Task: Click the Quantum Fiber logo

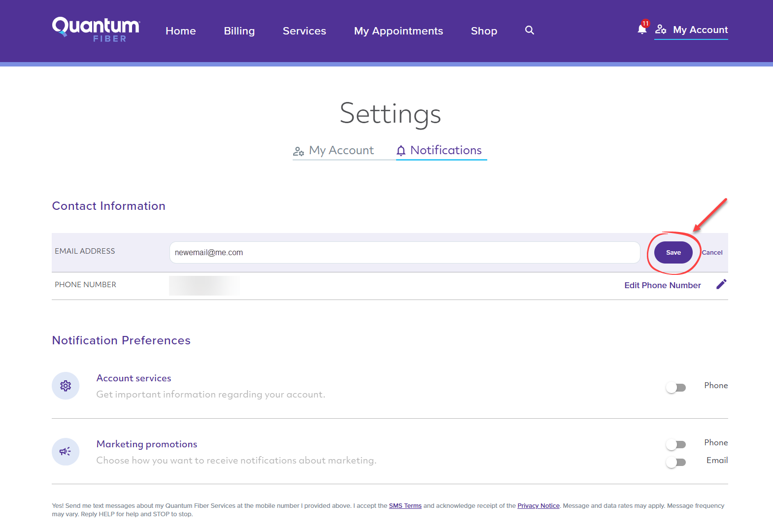Action: (96, 30)
